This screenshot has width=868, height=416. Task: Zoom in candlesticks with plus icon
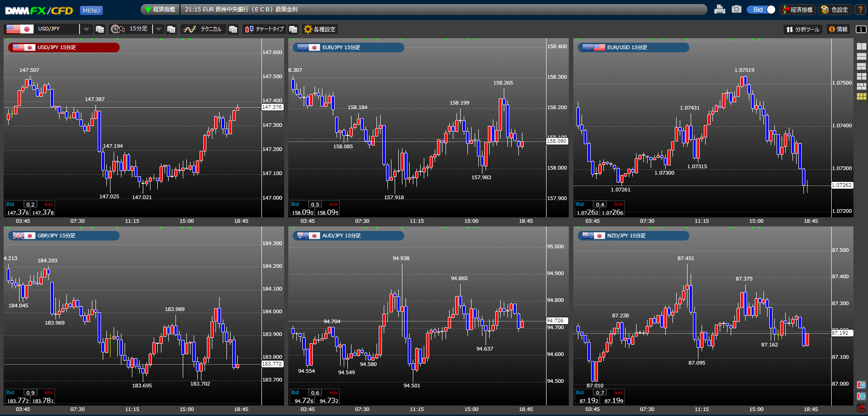[861, 385]
